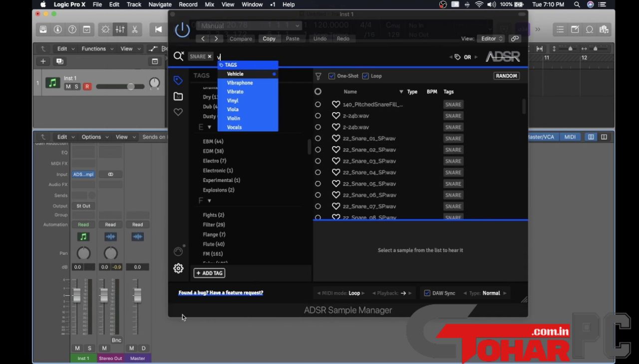Select radio for 22_Snare_05_SP.wav
The width and height of the screenshot is (639, 364).
pyautogui.click(x=318, y=183)
